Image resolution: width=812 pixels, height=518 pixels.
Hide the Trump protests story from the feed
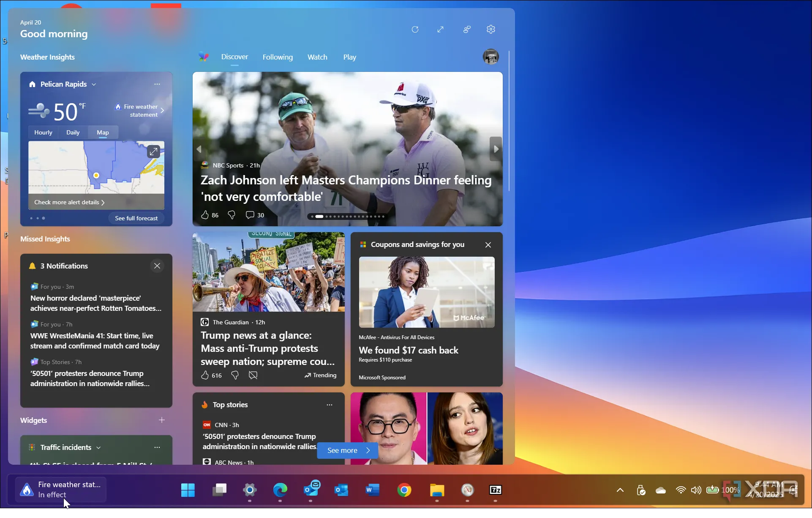click(253, 375)
